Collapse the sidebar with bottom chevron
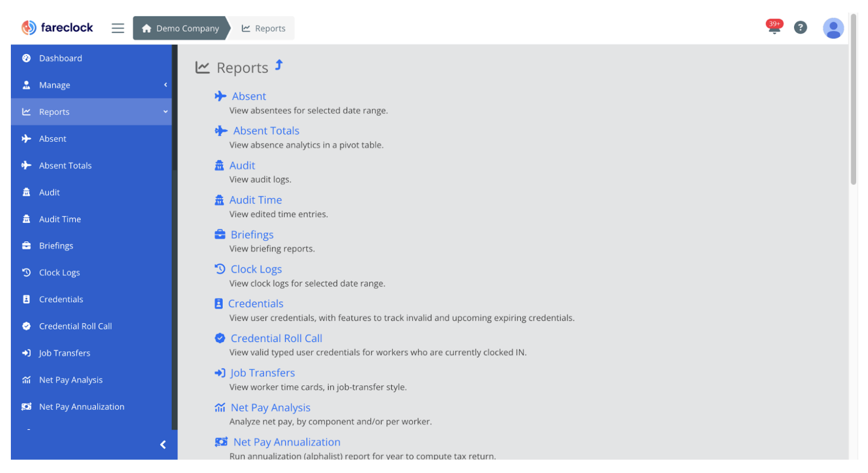 (x=163, y=445)
